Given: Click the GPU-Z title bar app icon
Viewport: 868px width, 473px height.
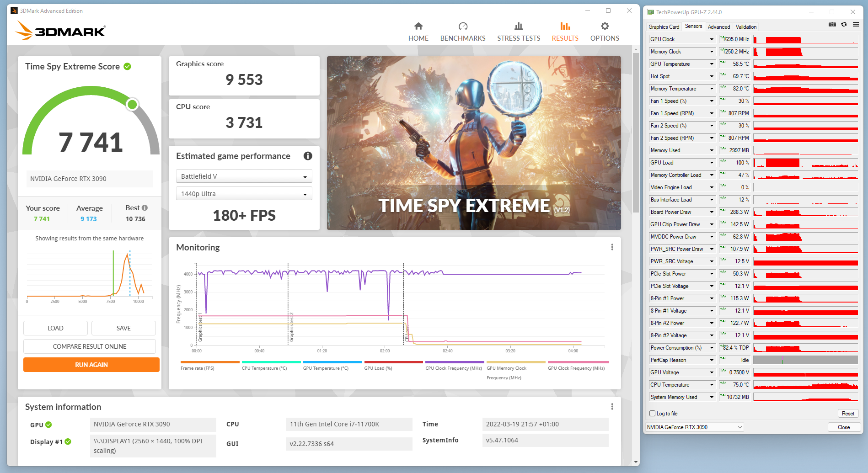Looking at the screenshot, I should click(x=650, y=12).
